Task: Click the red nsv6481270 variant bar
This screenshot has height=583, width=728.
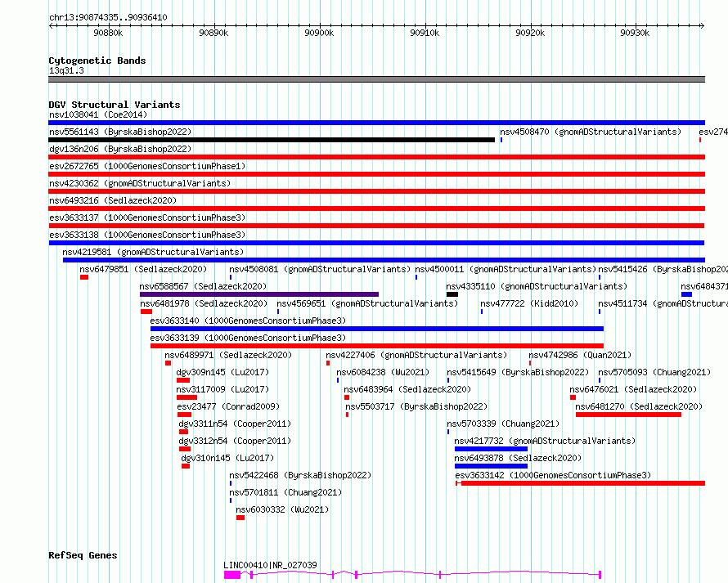Action: click(629, 415)
